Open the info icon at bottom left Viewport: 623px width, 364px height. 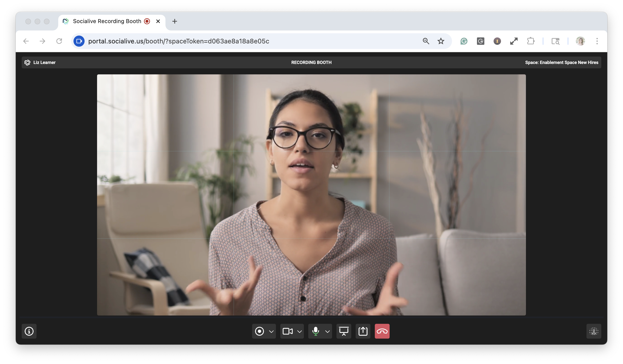point(29,331)
